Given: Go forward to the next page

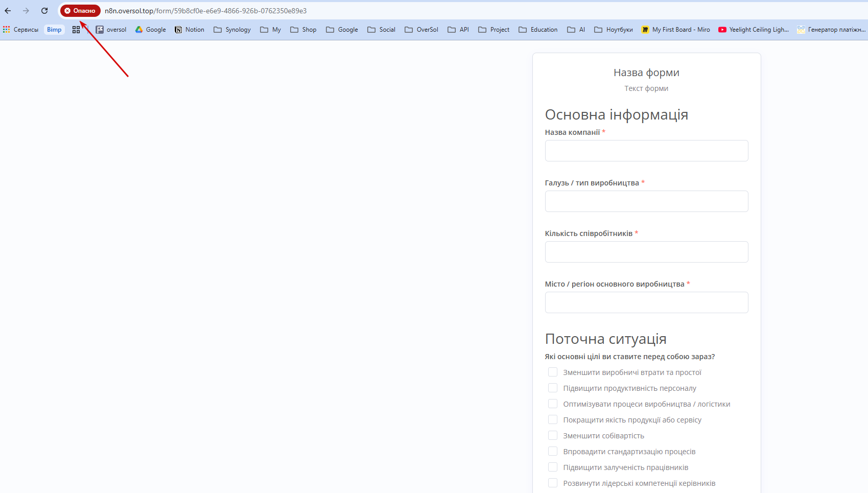Looking at the screenshot, I should tap(26, 11).
